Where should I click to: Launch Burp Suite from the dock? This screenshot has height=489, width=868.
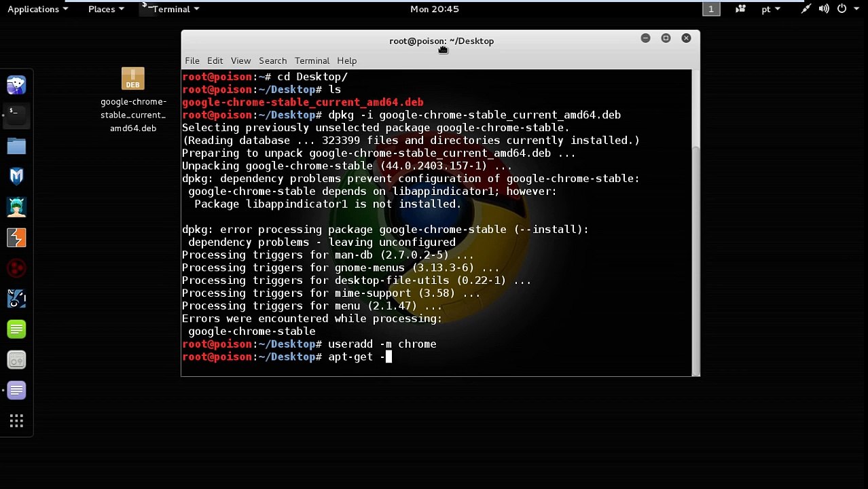pyautogui.click(x=16, y=238)
